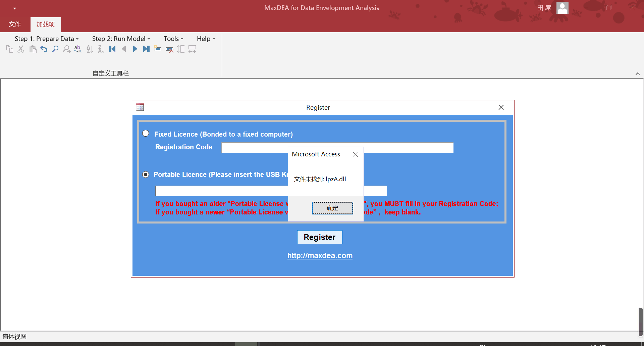Go to the previous record arrow
This screenshot has height=346, width=644.
coord(124,49)
